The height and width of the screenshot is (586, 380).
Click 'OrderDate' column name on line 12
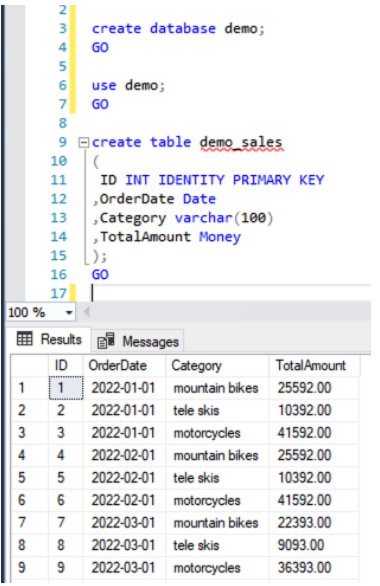click(137, 199)
